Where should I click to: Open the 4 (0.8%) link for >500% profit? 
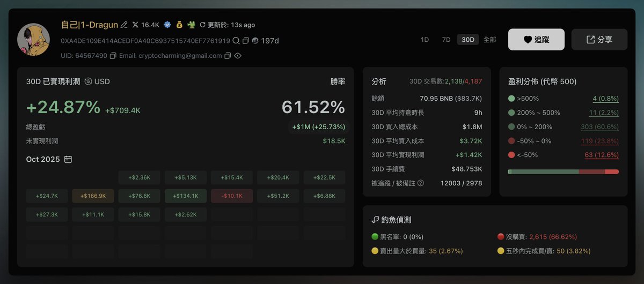coord(605,99)
